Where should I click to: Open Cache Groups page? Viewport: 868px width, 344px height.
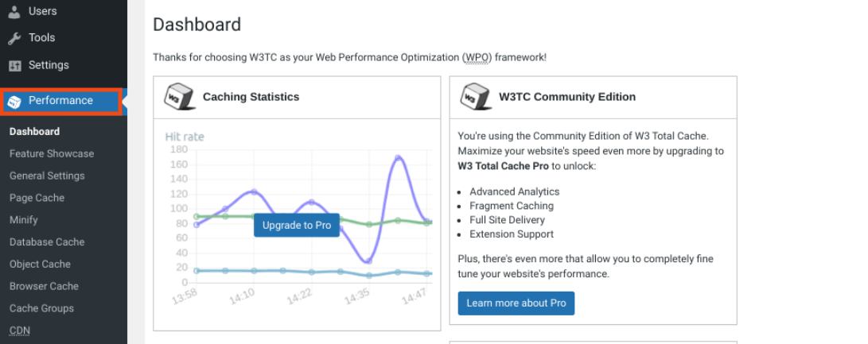tap(41, 308)
